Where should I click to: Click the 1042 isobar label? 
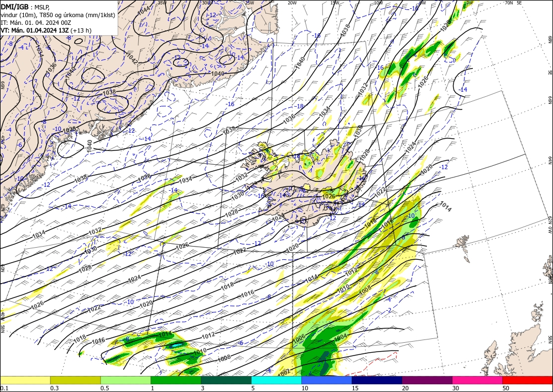click(133, 58)
